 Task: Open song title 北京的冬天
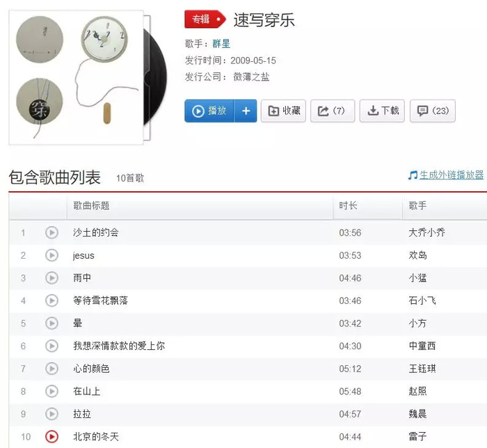click(96, 436)
